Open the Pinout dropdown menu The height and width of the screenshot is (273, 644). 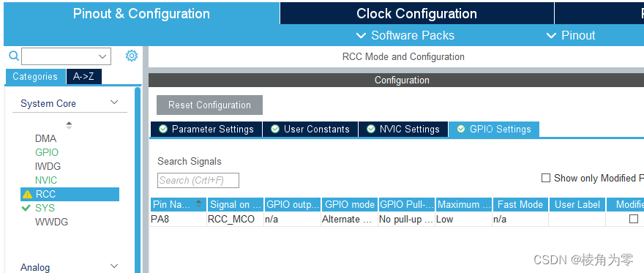point(571,35)
